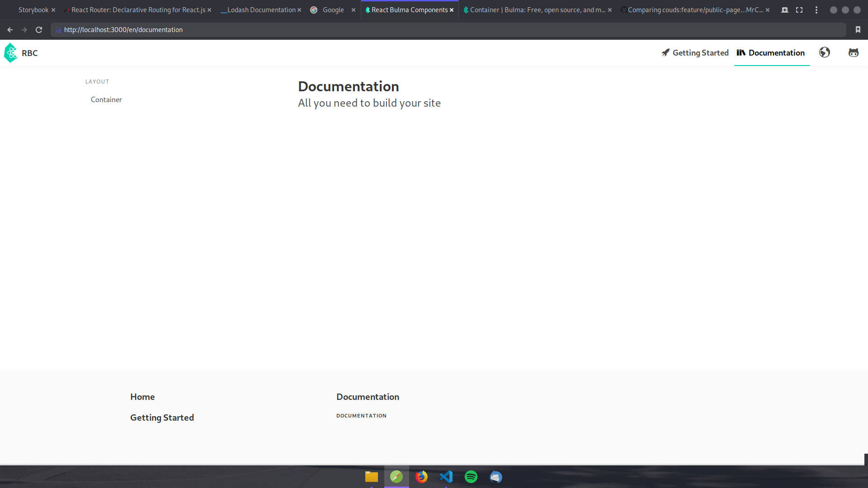Open the globe language selector
This screenshot has height=488, width=868.
pyautogui.click(x=824, y=53)
